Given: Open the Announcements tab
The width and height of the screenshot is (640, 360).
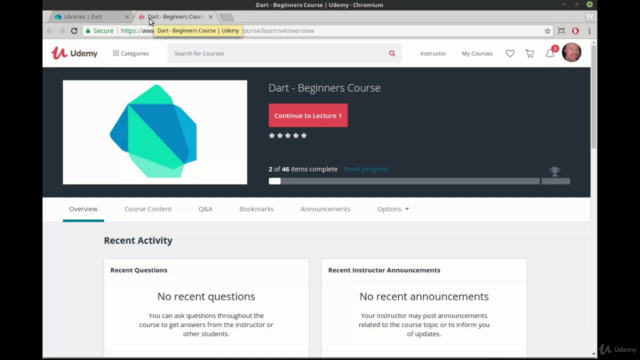Looking at the screenshot, I should (325, 209).
